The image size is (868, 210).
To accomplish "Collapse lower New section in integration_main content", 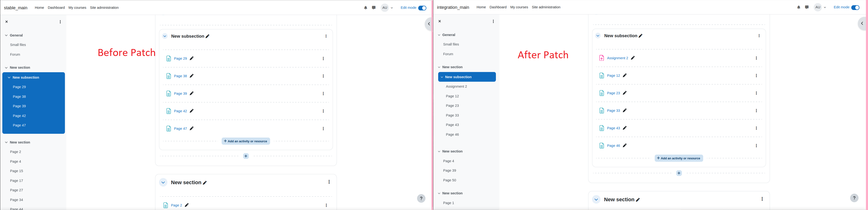I will (x=596, y=200).
